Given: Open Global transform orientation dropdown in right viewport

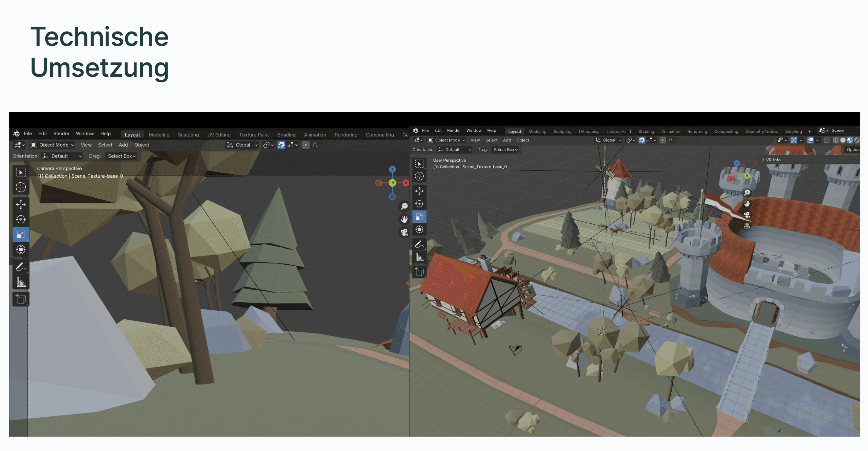Looking at the screenshot, I should (609, 140).
